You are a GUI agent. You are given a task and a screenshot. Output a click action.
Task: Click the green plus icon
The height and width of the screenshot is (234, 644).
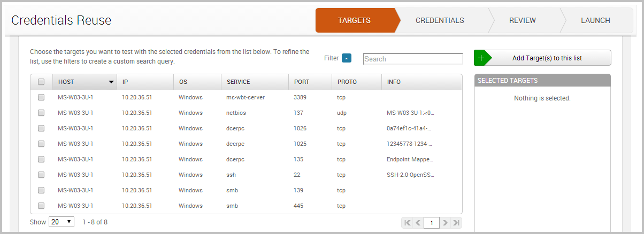pyautogui.click(x=481, y=58)
